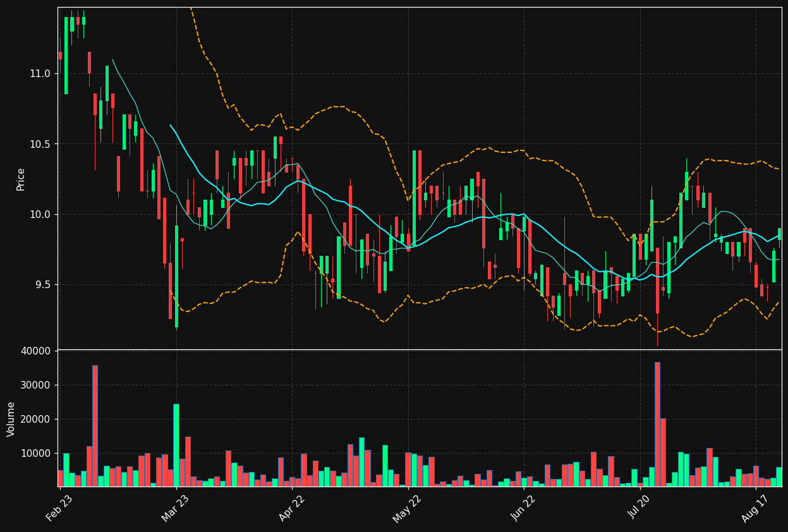This screenshot has height=532, width=788.
Task: Click the 20000 volume tick label
Action: pyautogui.click(x=35, y=420)
